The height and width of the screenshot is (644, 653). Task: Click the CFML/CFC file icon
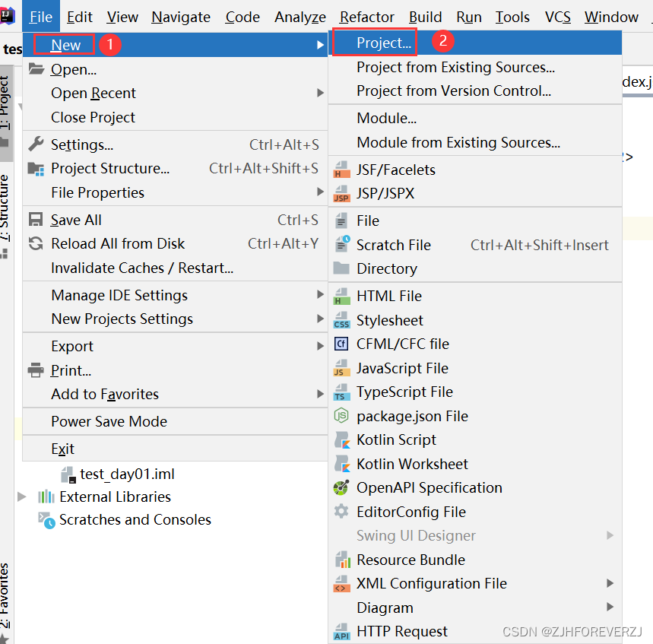pyautogui.click(x=341, y=344)
